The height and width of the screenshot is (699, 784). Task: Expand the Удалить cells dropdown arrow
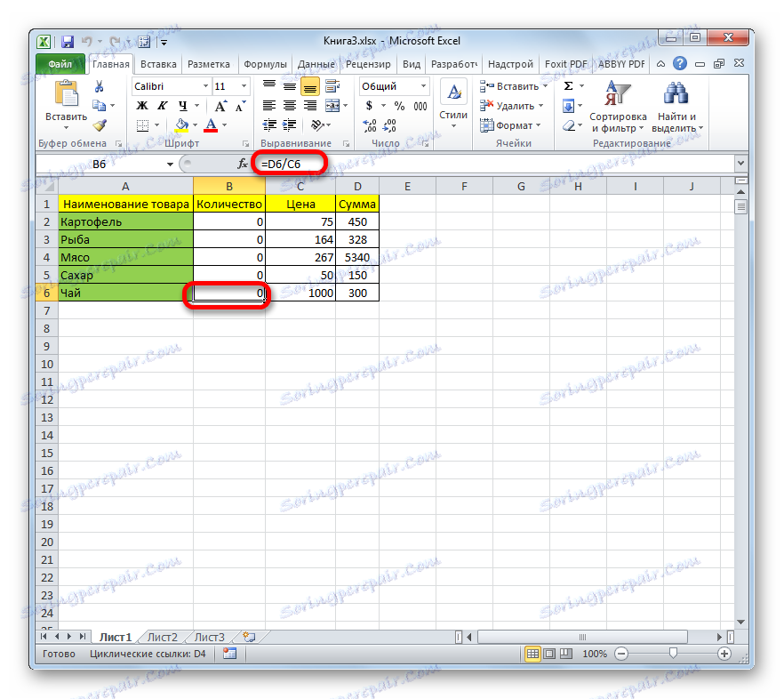541,106
